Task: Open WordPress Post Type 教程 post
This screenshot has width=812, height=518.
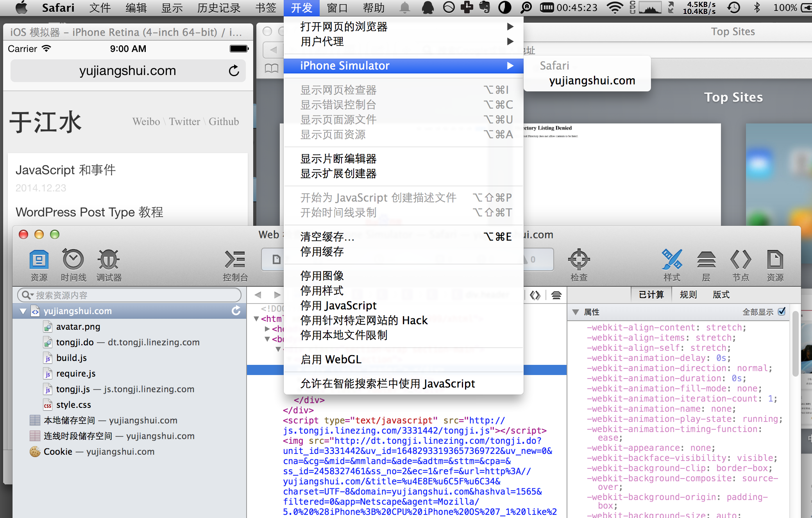Action: click(89, 212)
